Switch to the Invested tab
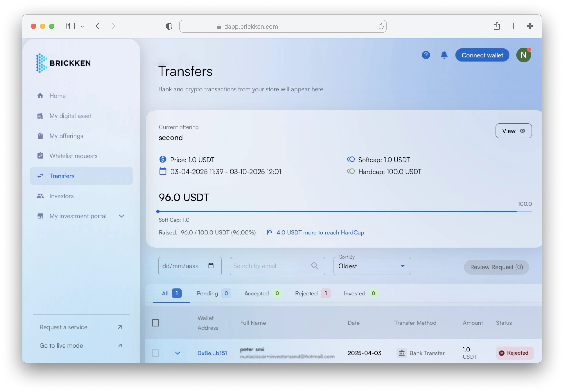 click(361, 293)
